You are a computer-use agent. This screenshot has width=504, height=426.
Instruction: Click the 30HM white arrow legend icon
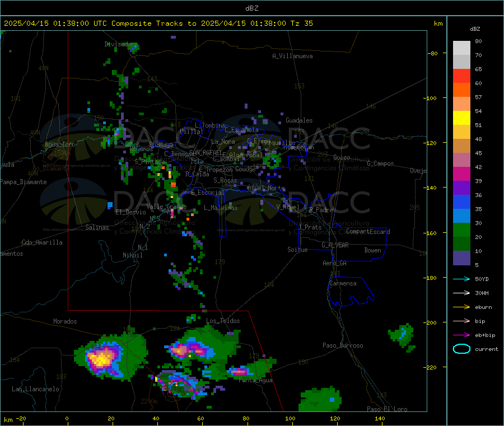click(x=461, y=293)
